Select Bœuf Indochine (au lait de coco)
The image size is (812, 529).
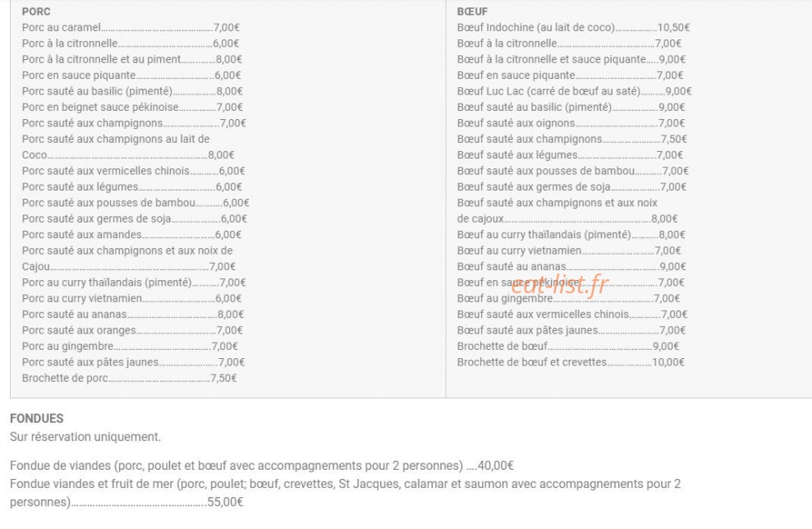point(573,27)
